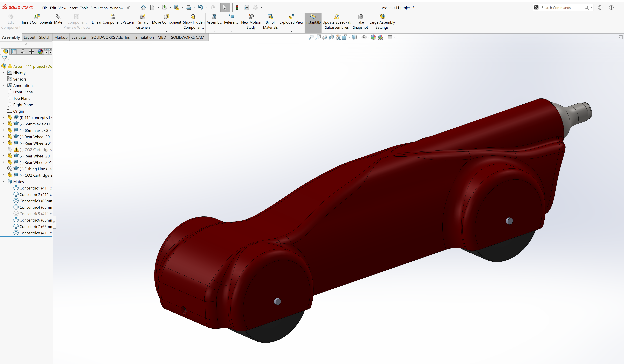Image resolution: width=624 pixels, height=364 pixels.
Task: Open PropertyManager tab icon
Action: (14, 51)
